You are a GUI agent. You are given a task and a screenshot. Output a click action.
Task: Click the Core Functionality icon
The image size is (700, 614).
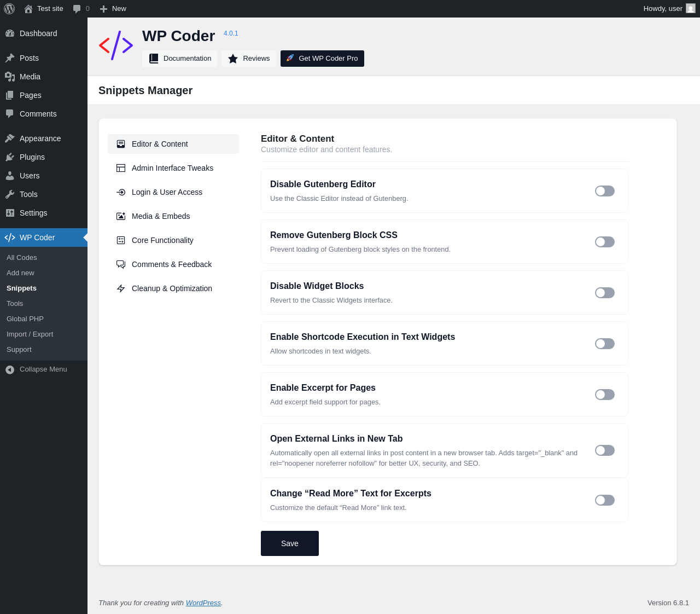(121, 240)
